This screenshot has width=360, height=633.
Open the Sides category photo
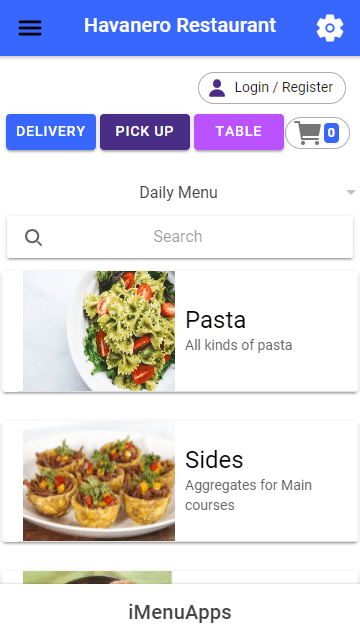pyautogui.click(x=99, y=481)
